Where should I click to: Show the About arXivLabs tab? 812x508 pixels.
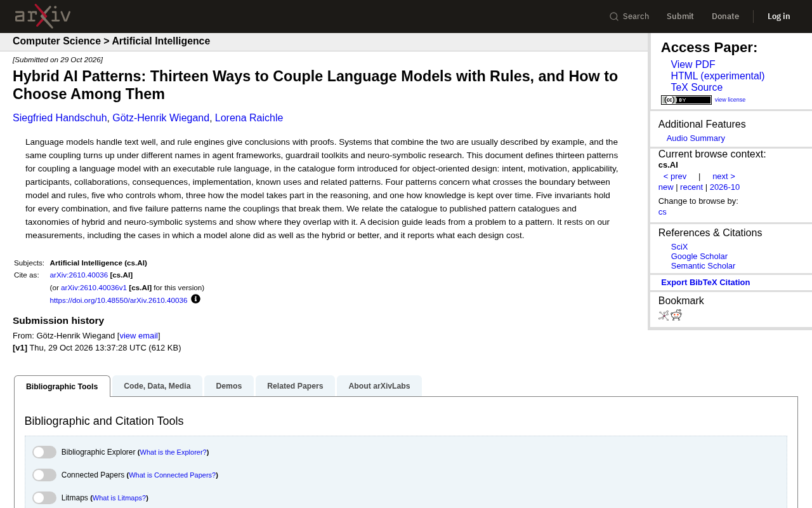click(x=379, y=386)
